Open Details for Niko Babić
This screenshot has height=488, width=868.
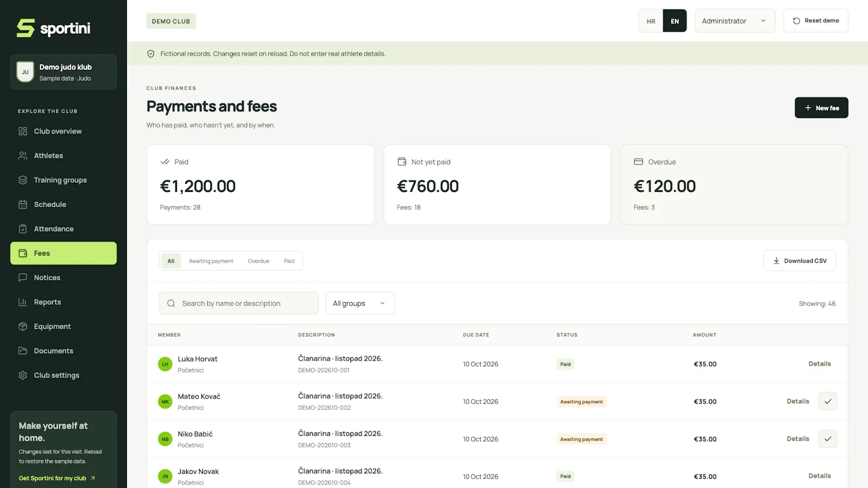point(798,439)
